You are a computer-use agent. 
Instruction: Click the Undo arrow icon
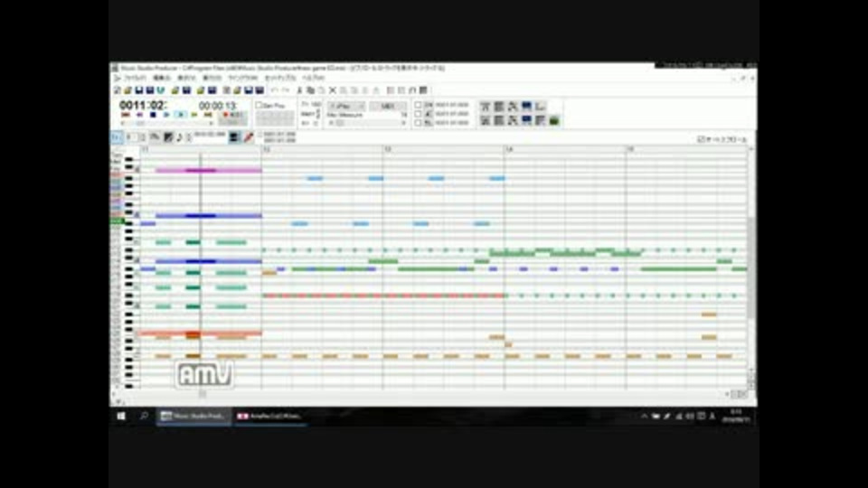coord(274,90)
